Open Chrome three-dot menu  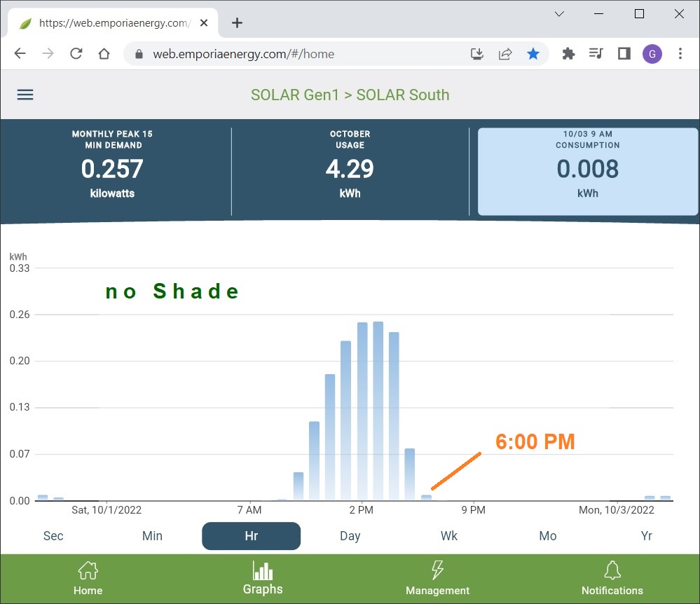[x=680, y=54]
